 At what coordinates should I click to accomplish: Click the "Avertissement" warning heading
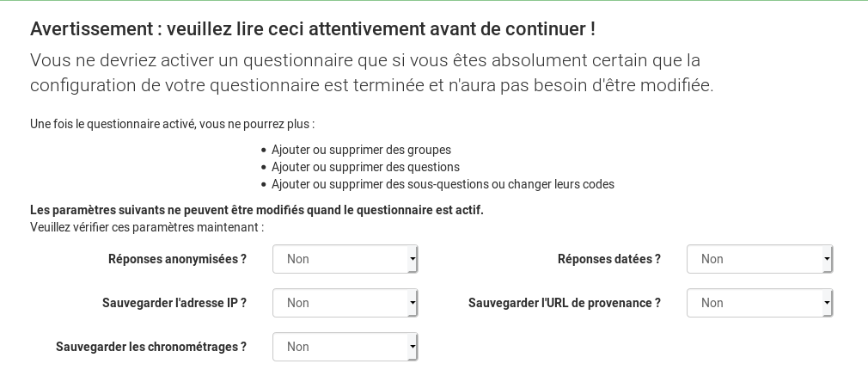(313, 28)
